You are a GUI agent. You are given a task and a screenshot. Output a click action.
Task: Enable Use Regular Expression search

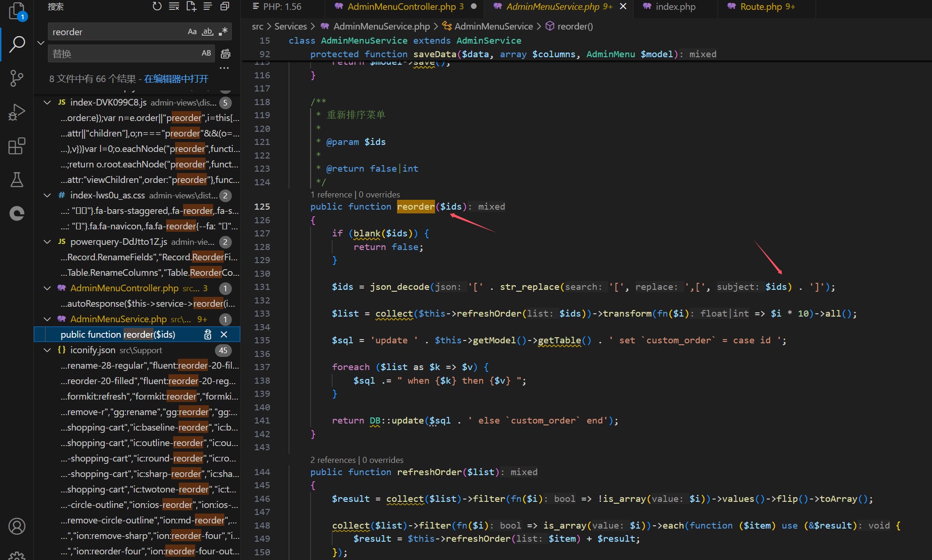point(223,32)
